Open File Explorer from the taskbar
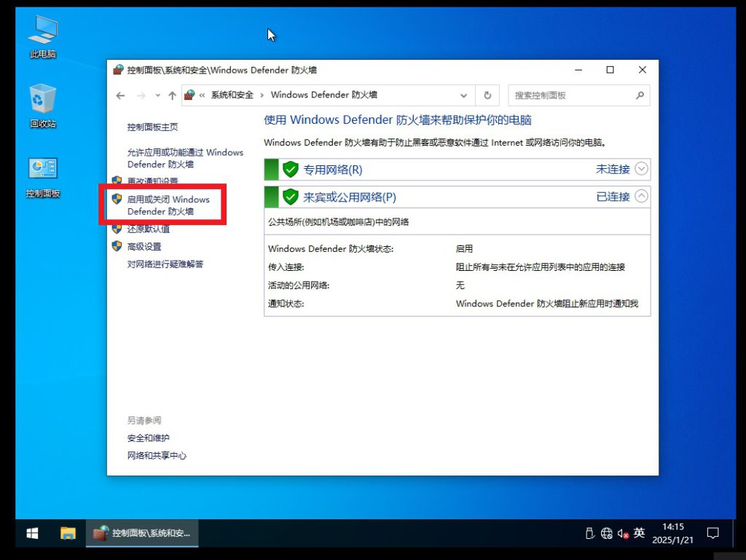This screenshot has height=560, width=746. 68,533
